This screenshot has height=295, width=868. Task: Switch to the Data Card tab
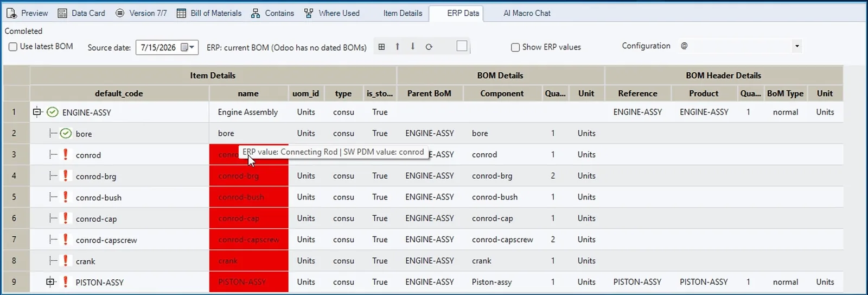point(81,13)
